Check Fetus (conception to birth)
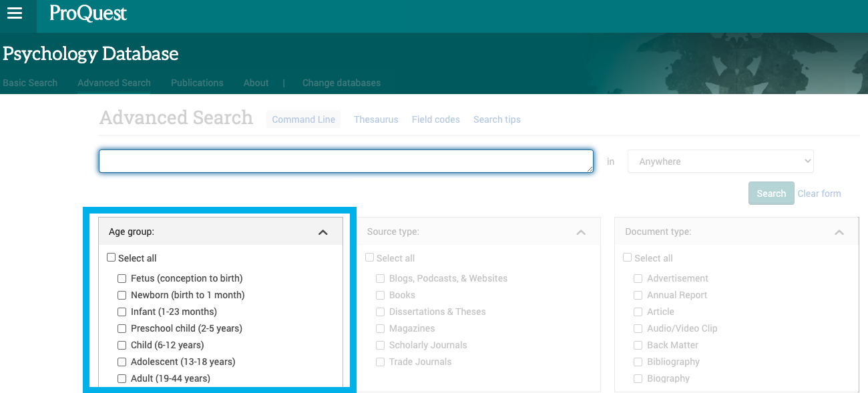 point(122,278)
